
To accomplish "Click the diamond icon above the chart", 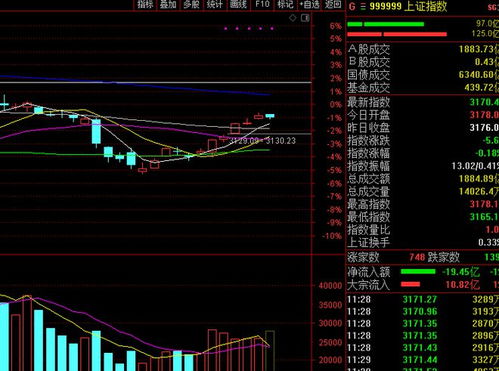I will click(293, 18).
